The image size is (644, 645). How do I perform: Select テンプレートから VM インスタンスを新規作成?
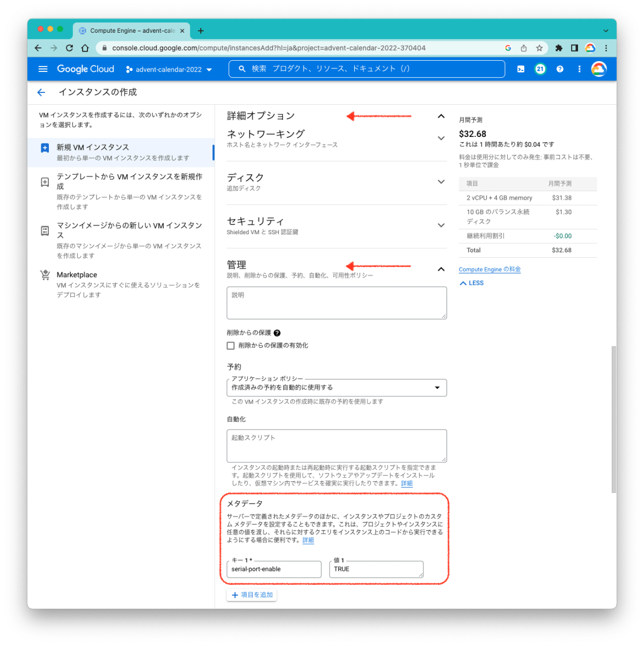click(x=121, y=191)
